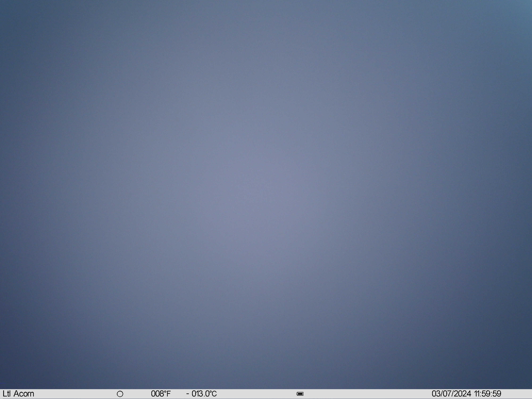Image resolution: width=532 pixels, height=399 pixels.
Task: Select the 03/07/2024 date stamp
Action: tap(451, 394)
